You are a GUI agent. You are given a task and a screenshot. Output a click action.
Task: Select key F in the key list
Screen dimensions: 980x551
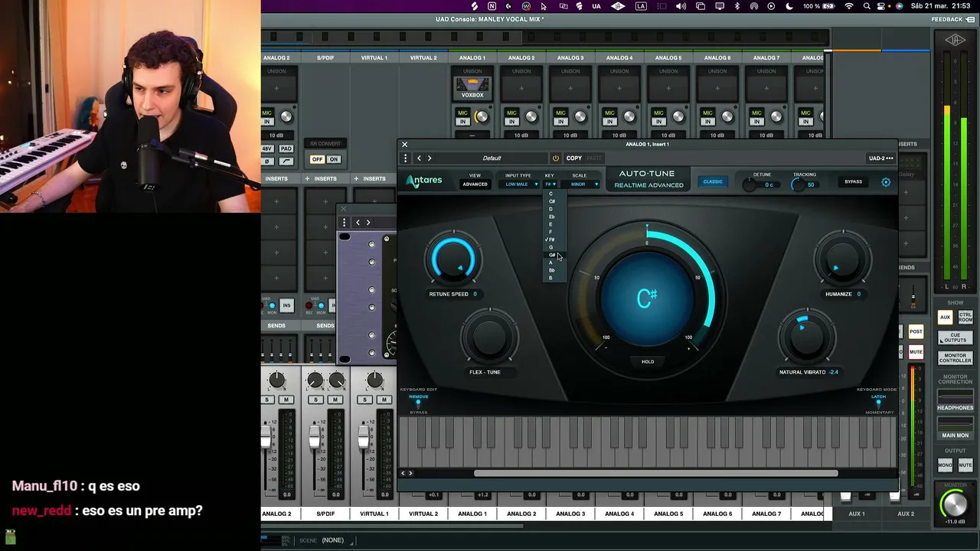[x=550, y=232]
